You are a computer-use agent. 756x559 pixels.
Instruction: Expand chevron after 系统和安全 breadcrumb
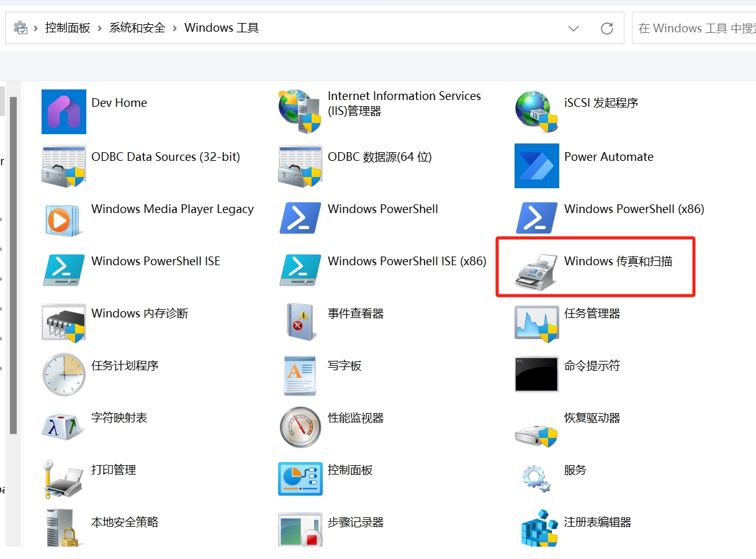coord(175,28)
